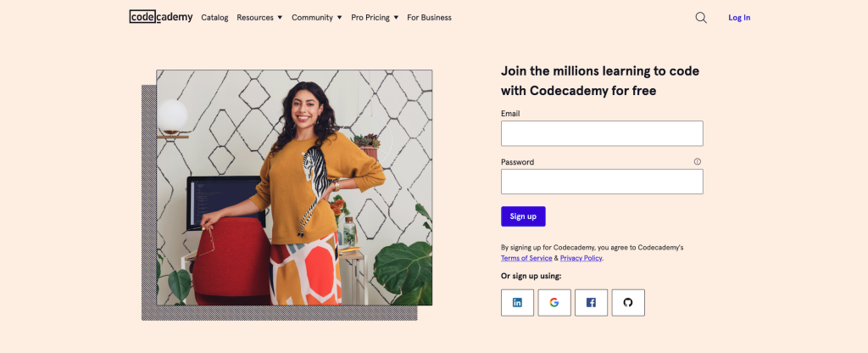Click the signup heading text
The width and height of the screenshot is (868, 353).
coord(600,81)
